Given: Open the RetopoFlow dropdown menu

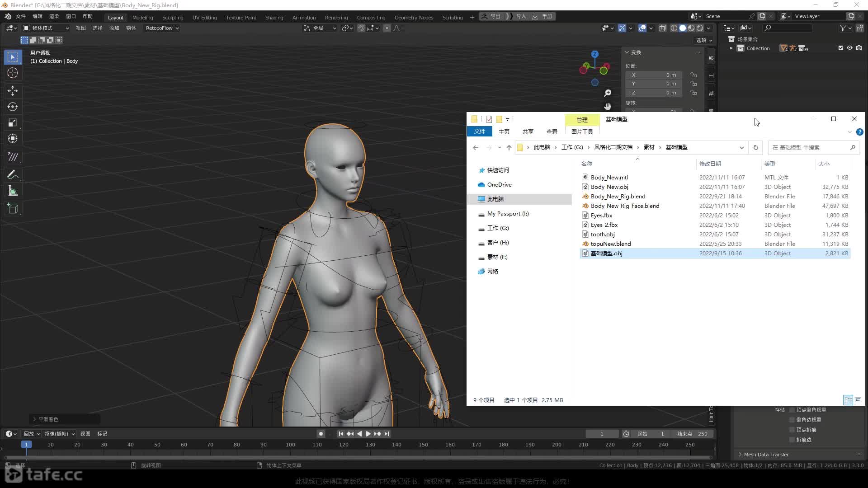Looking at the screenshot, I should pyautogui.click(x=162, y=28).
